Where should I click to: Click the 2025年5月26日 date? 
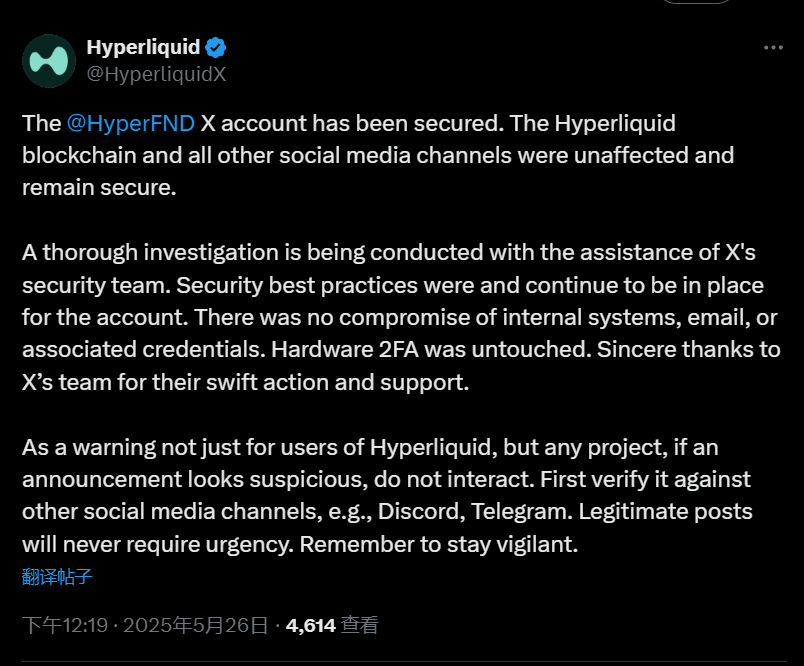[195, 625]
